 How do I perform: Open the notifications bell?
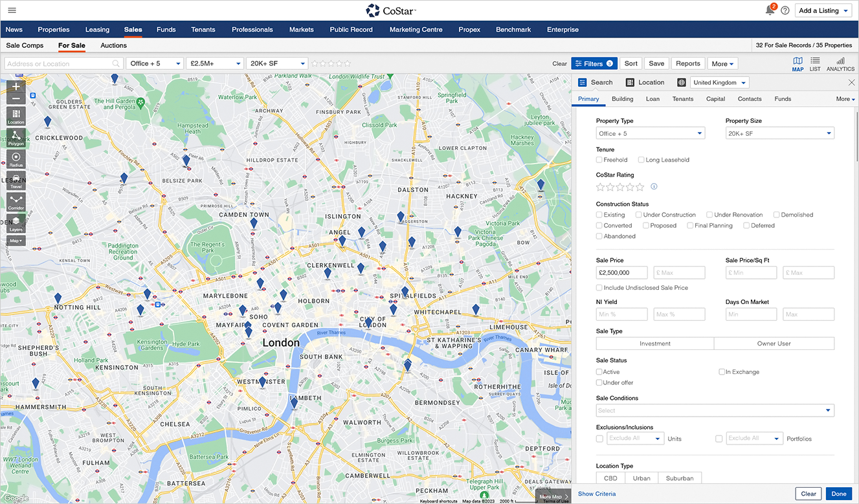click(x=770, y=10)
